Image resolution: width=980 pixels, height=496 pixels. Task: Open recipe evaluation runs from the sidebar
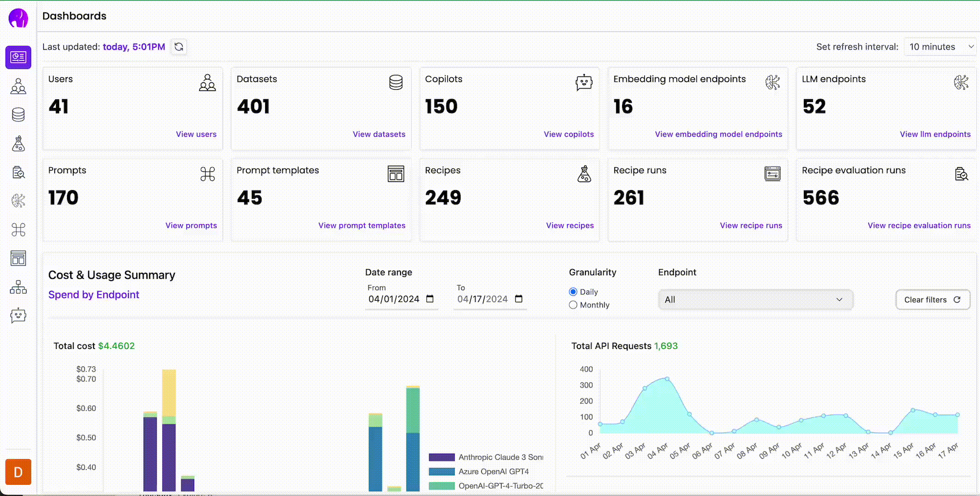(18, 172)
